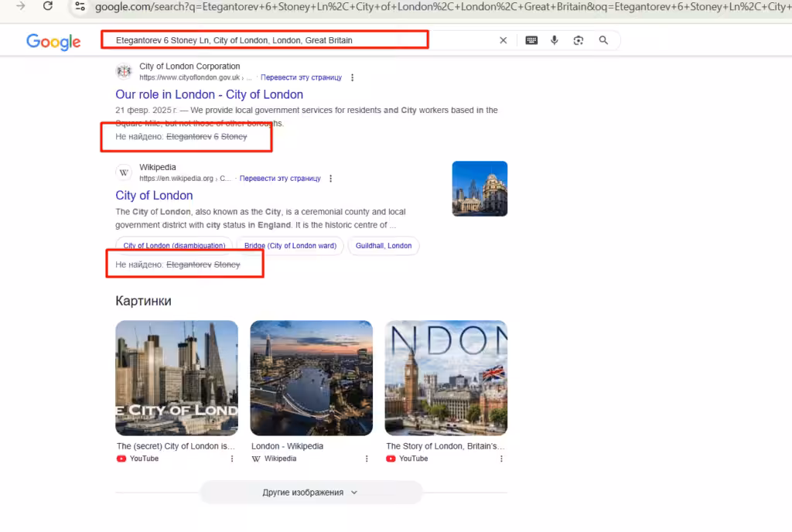This screenshot has width=792, height=532.
Task: Open more options for Wikipedia result
Action: [331, 179]
